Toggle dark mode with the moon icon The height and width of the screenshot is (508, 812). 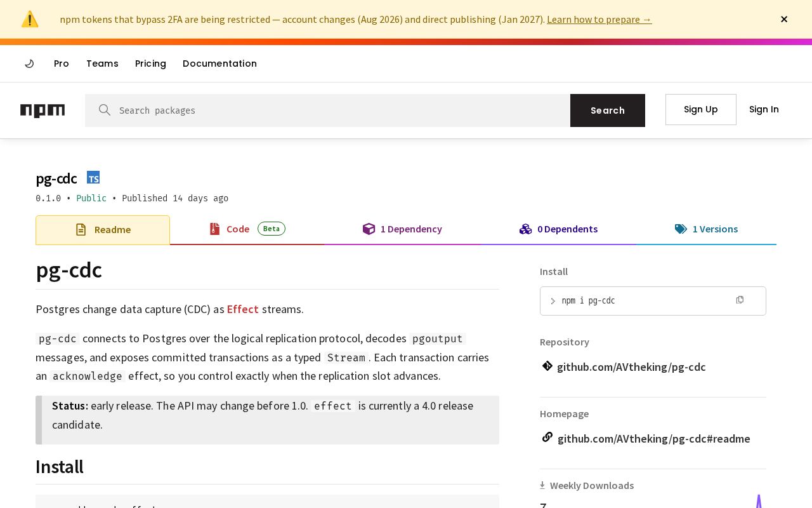tap(29, 63)
